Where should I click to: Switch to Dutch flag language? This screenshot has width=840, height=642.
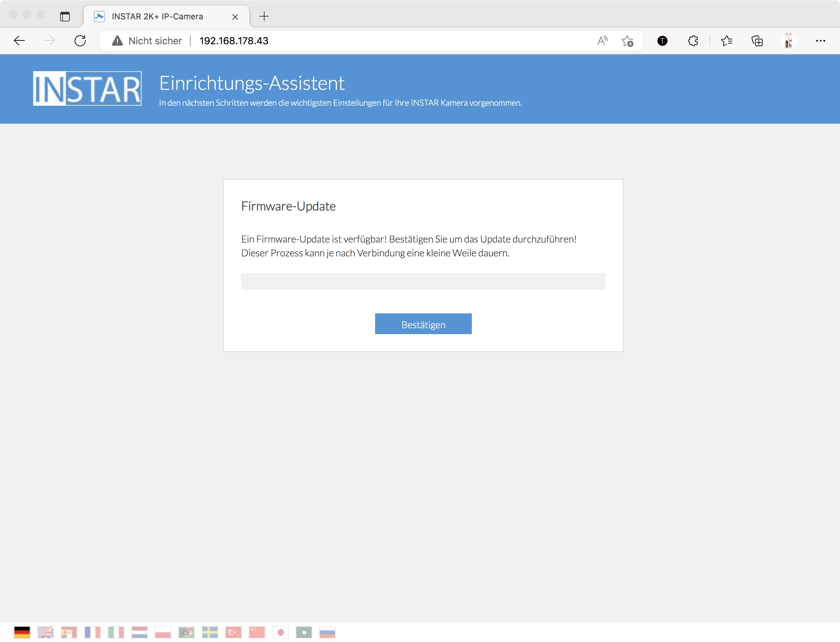[140, 632]
